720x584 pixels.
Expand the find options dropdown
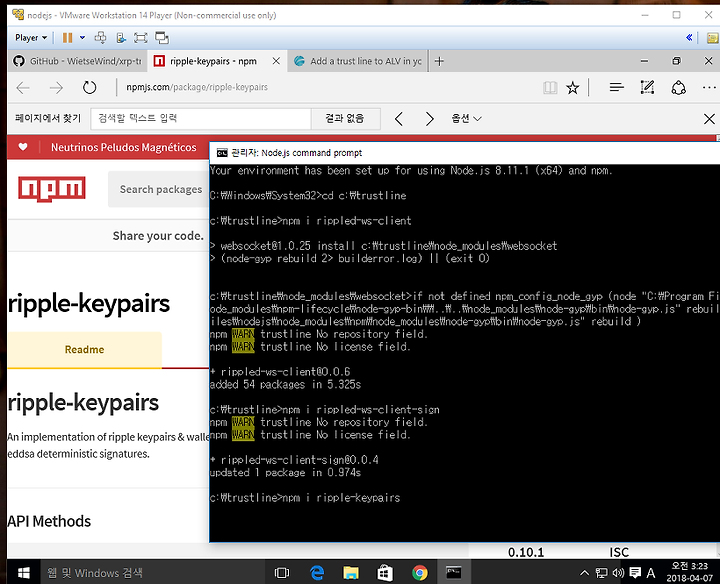point(466,119)
